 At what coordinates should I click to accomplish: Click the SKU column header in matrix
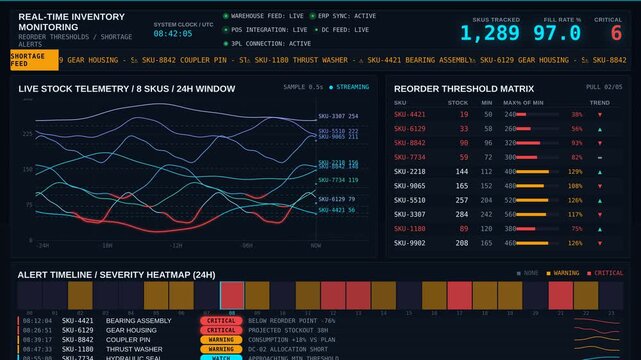(x=400, y=103)
